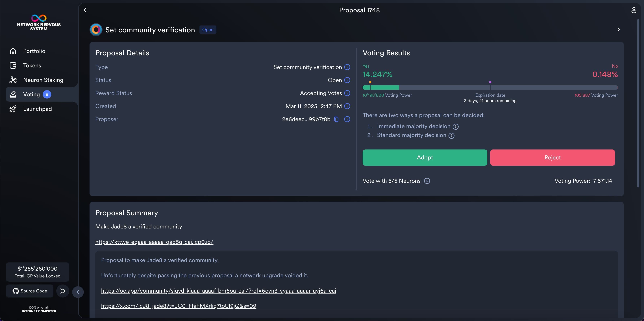Open the user account icon
This screenshot has width=644, height=321.
(634, 10)
